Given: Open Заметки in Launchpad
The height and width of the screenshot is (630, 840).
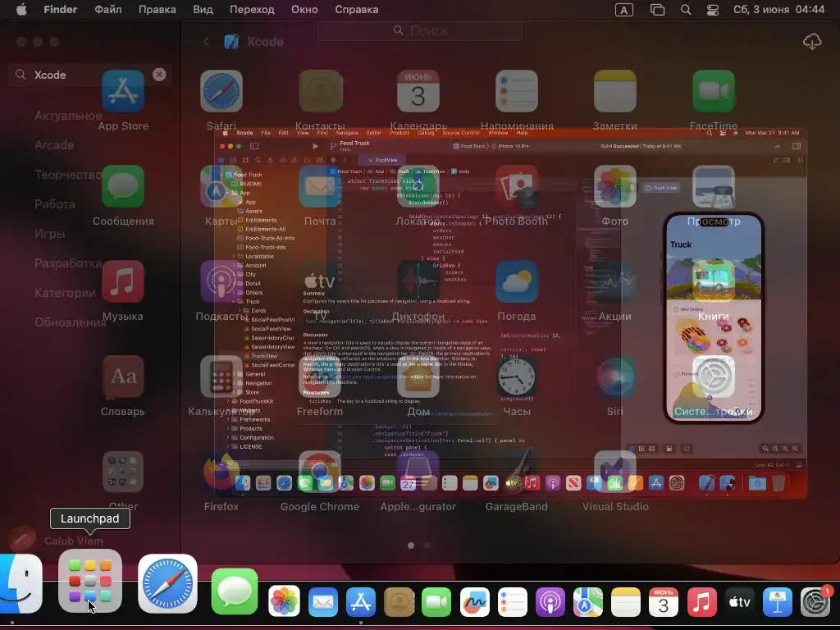Looking at the screenshot, I should 615,91.
